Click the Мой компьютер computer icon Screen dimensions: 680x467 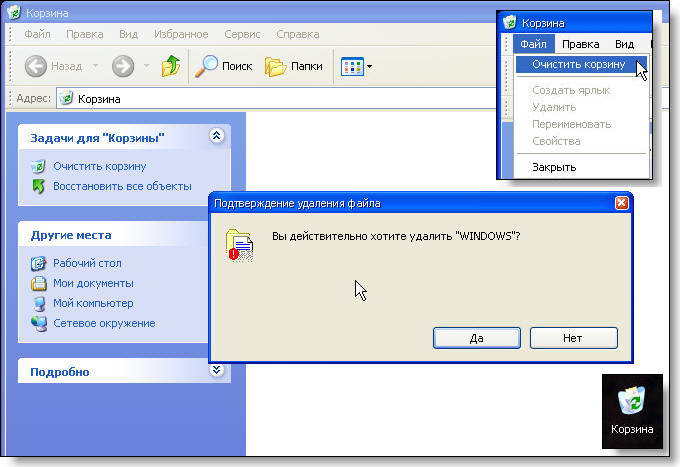39,303
